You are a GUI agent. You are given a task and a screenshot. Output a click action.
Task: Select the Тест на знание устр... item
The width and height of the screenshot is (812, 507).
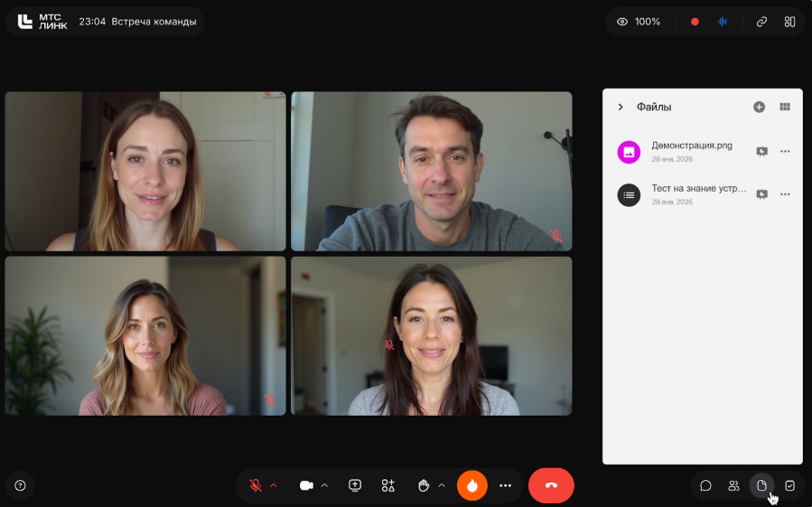698,189
